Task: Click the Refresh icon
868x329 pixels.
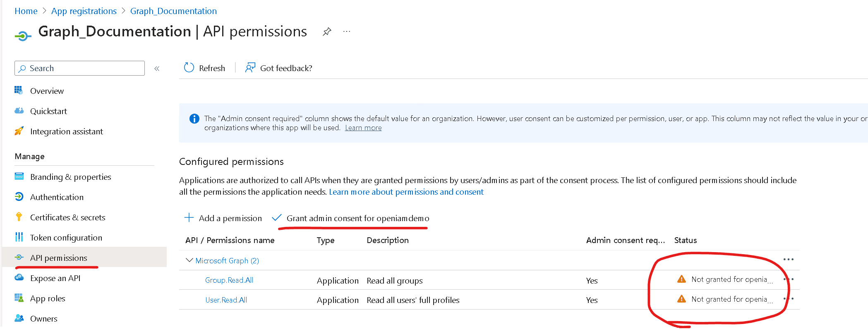Action: [189, 68]
